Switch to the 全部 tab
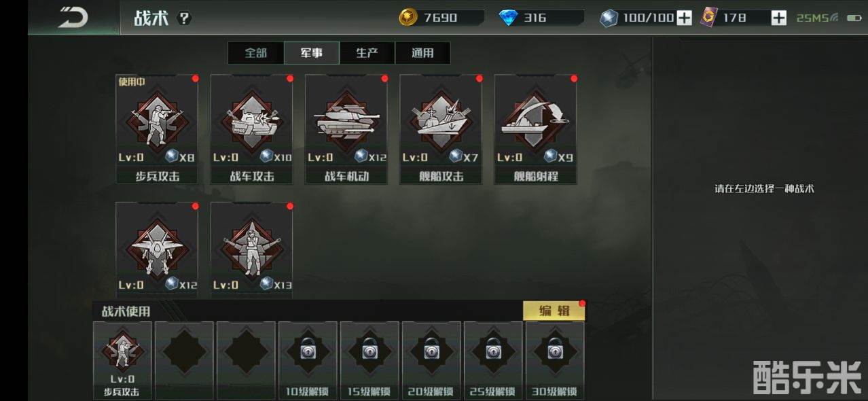This screenshot has height=401, width=868. click(x=255, y=53)
